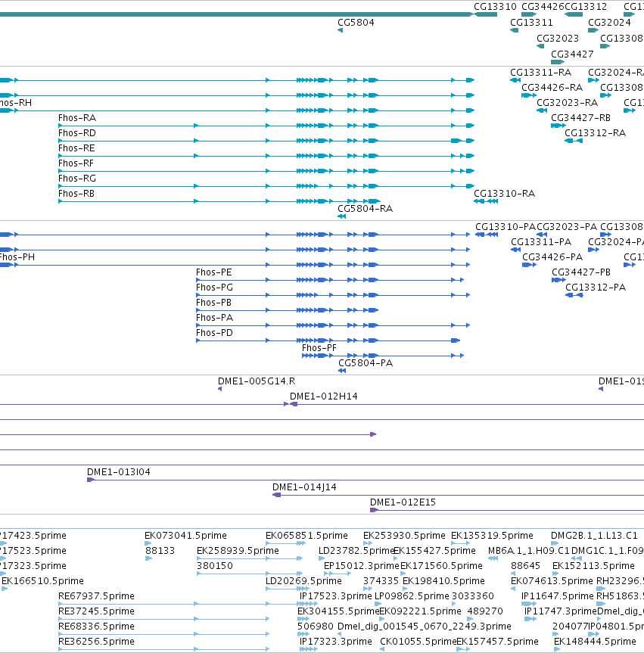Click the Fhos-PF protein label
644x653 pixels.
[x=319, y=348]
